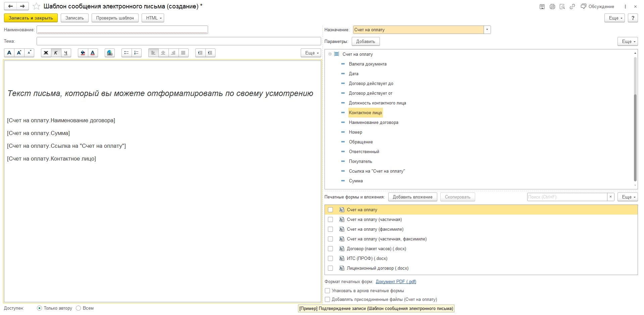Click the underline (Ч) formatting icon
The image size is (644, 315).
pyautogui.click(x=66, y=53)
